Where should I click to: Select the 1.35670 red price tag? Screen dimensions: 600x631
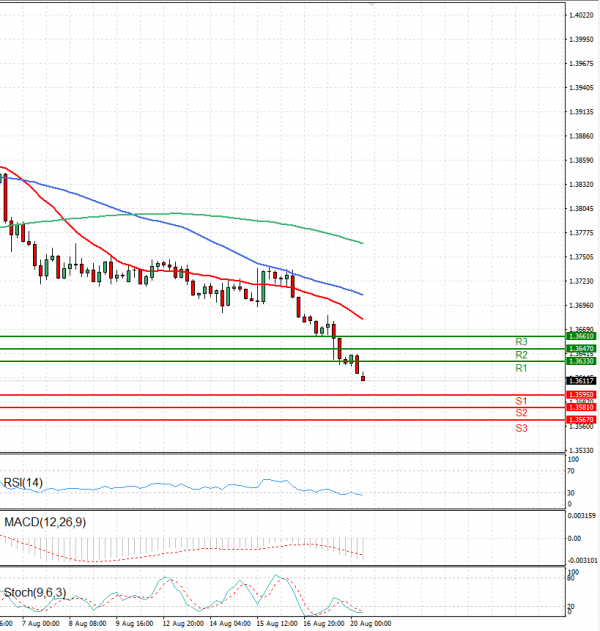581,420
